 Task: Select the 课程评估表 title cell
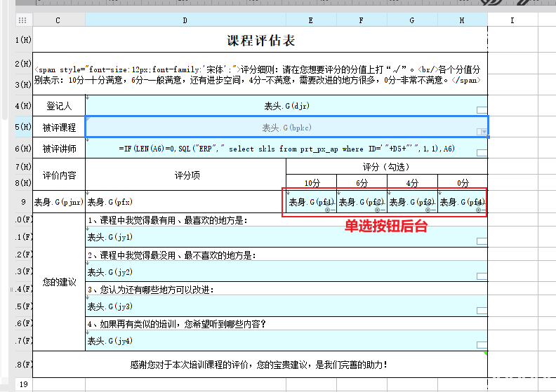[x=260, y=40]
